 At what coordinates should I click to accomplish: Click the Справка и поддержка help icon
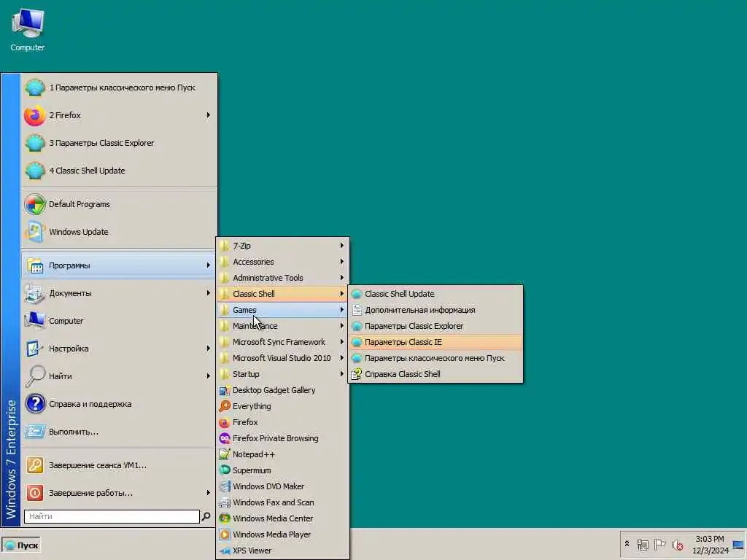[x=35, y=404]
